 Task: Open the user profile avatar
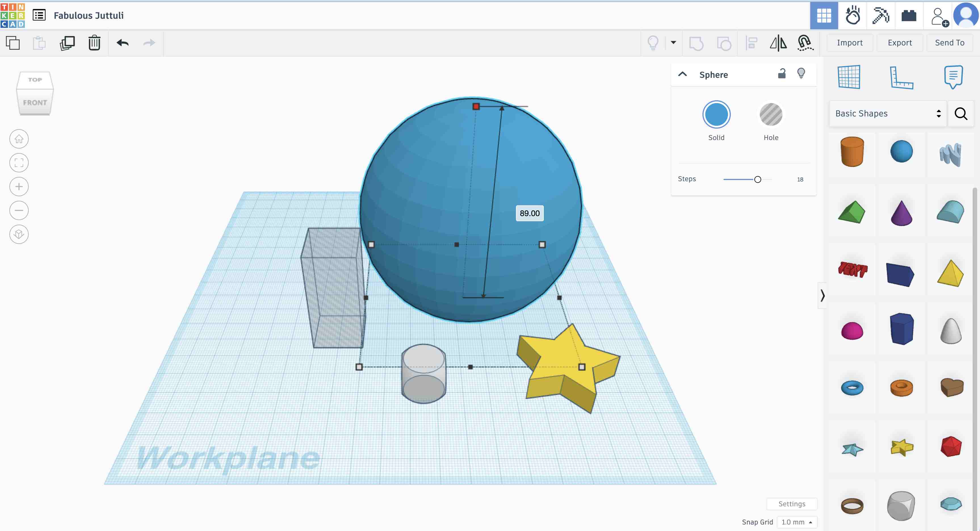966,15
